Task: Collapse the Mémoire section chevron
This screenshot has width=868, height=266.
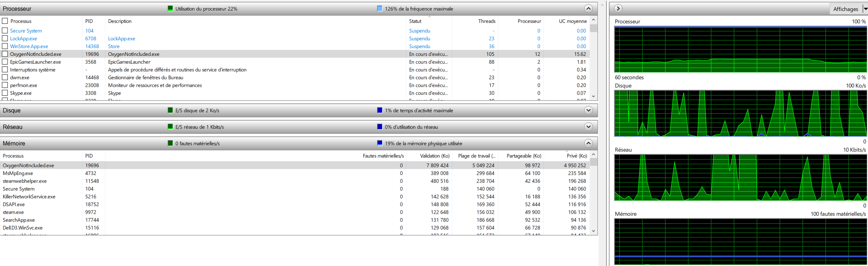Action: pyautogui.click(x=588, y=143)
